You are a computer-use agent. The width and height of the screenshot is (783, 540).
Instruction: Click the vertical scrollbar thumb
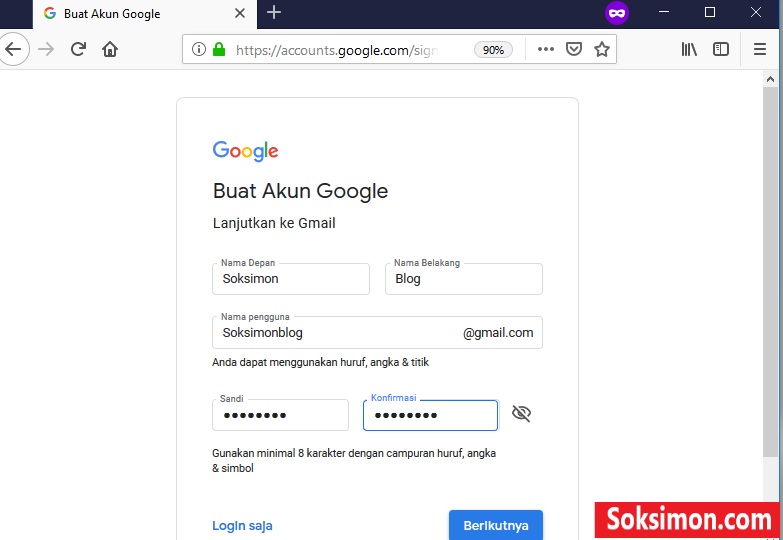770,271
